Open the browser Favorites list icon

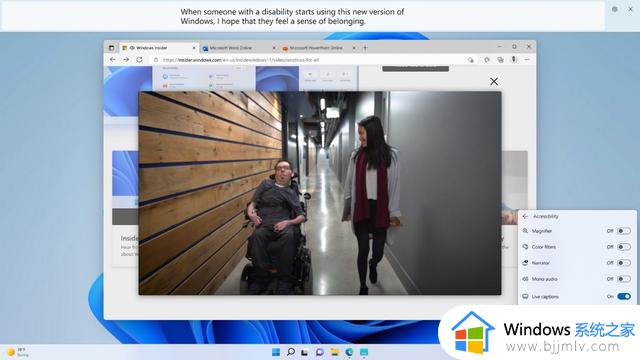pyautogui.click(x=487, y=60)
